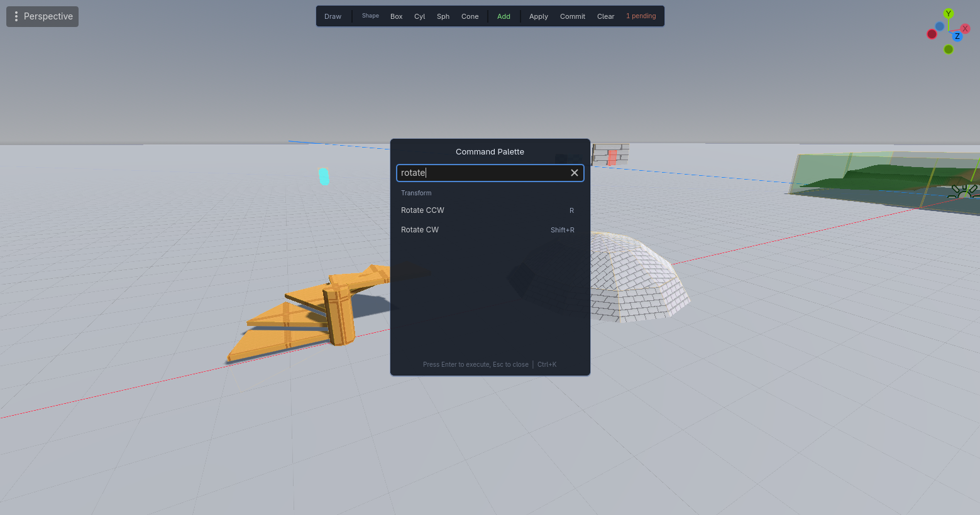
Task: Run the Rotate CCW command
Action: tap(490, 210)
